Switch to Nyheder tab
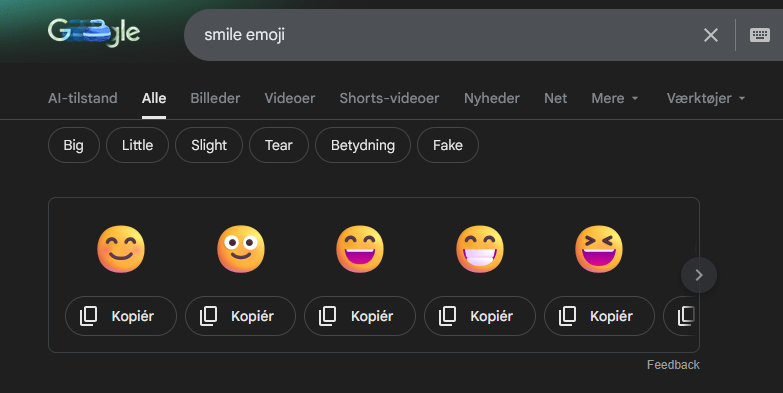 [492, 98]
